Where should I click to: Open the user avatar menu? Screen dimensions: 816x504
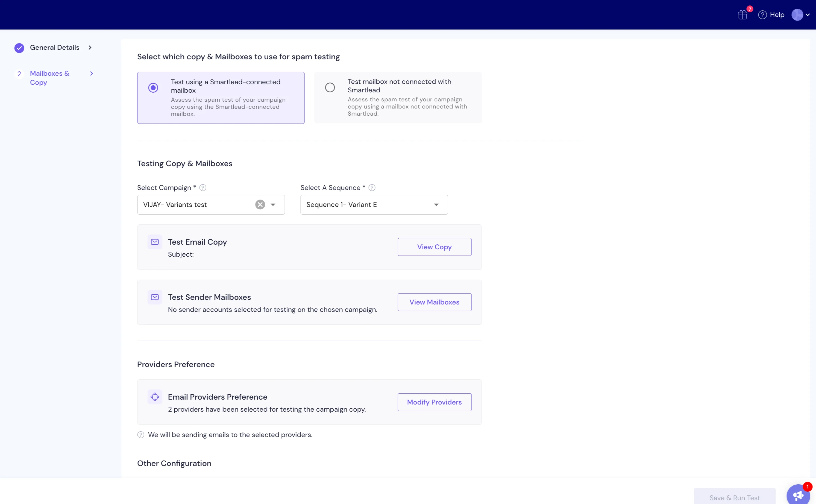[797, 15]
